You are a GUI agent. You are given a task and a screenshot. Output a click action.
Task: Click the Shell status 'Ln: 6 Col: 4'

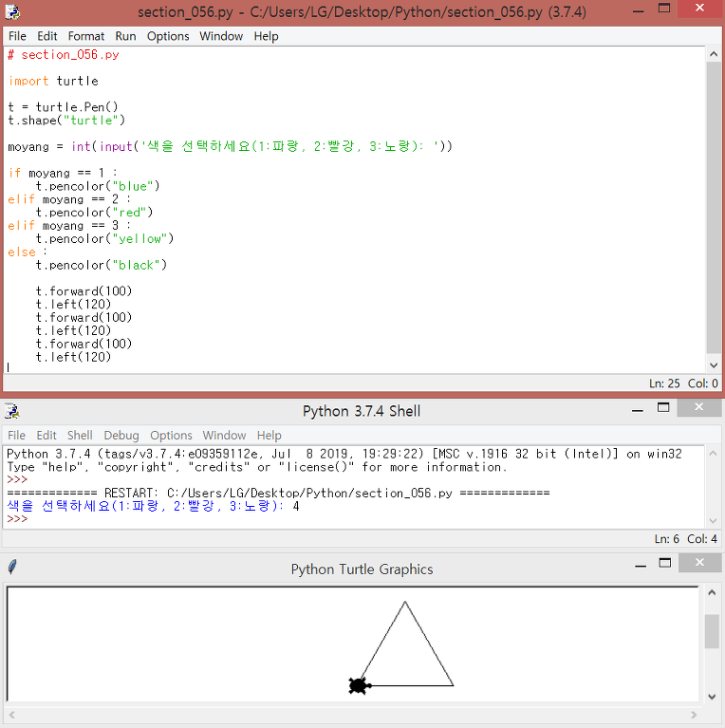[x=685, y=539]
